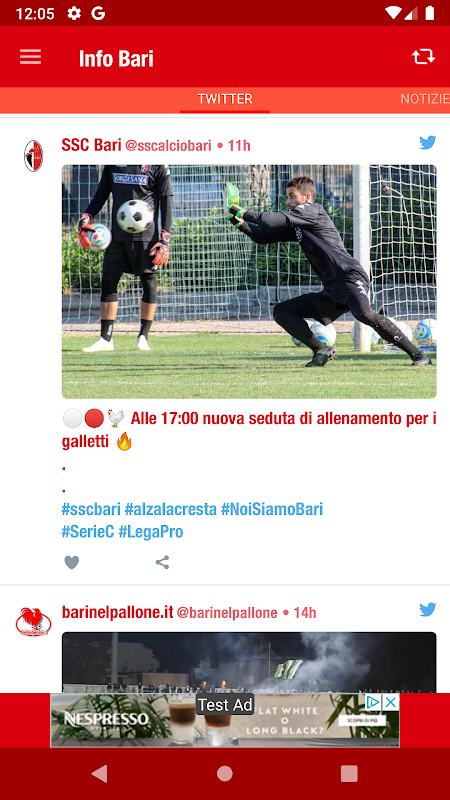Open Twitter bird icon on barinelpallone tweet
This screenshot has width=450, height=800.
(428, 610)
